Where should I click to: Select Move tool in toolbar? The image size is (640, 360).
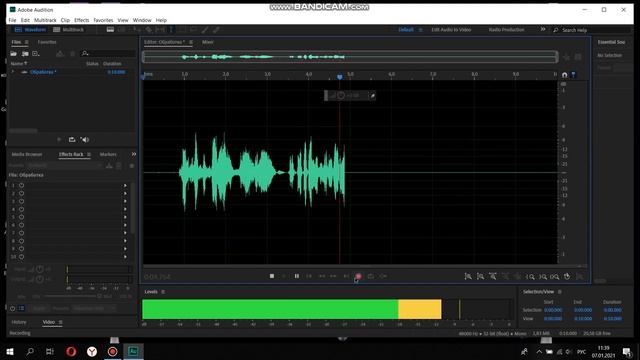coord(137,30)
